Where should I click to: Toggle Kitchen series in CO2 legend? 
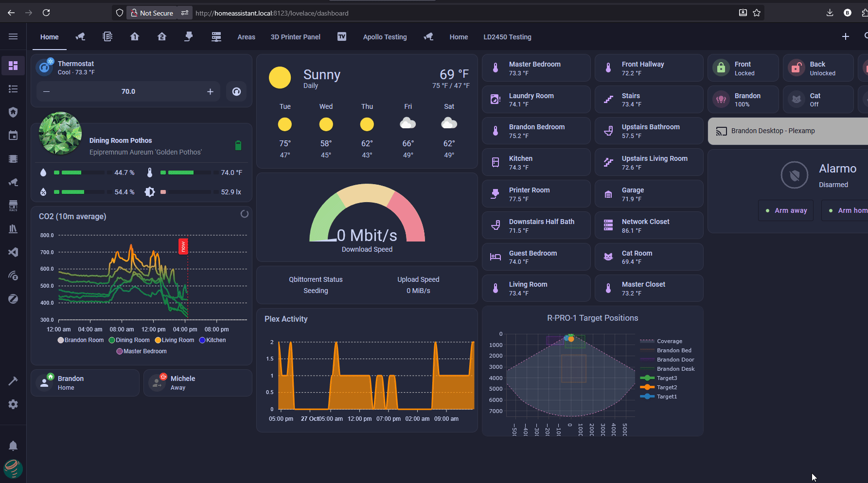pos(213,340)
